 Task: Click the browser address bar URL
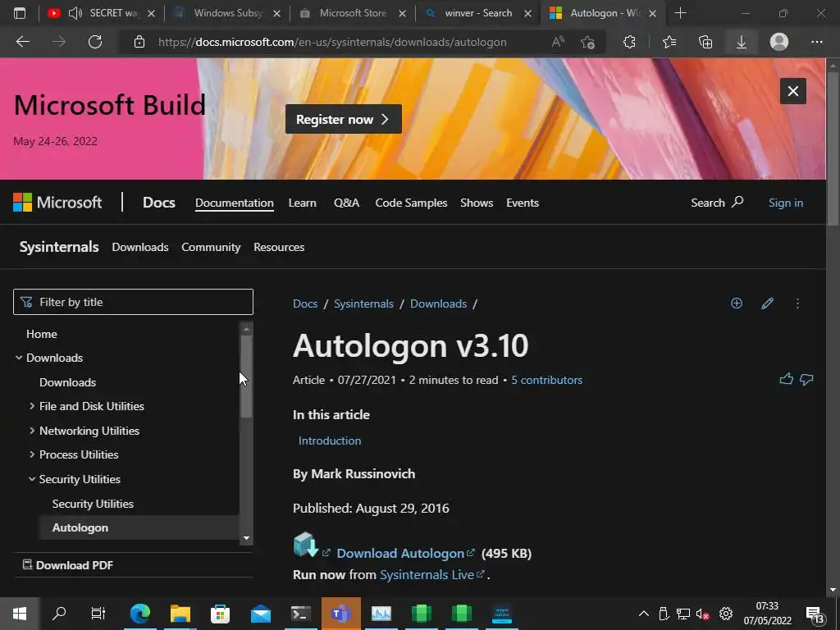[332, 42]
